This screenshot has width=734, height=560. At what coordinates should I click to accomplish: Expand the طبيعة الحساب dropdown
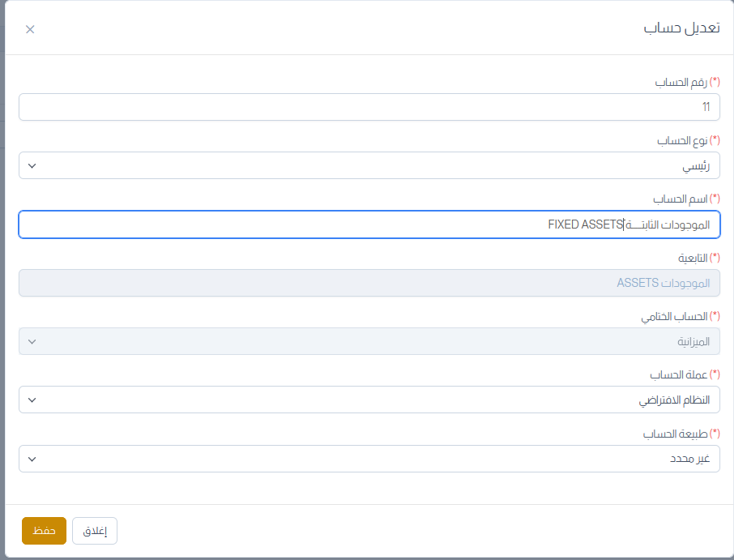click(369, 459)
